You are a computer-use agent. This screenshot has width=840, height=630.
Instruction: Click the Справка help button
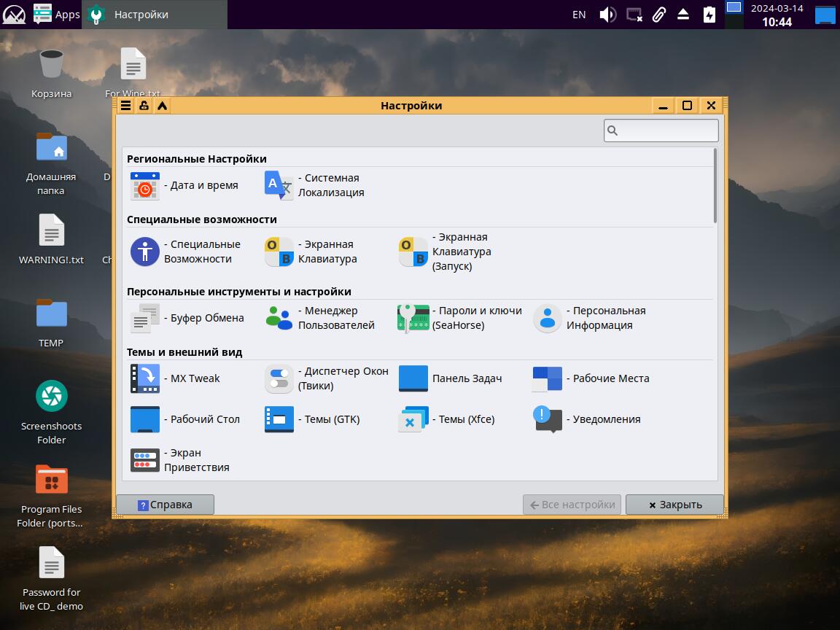coord(165,505)
